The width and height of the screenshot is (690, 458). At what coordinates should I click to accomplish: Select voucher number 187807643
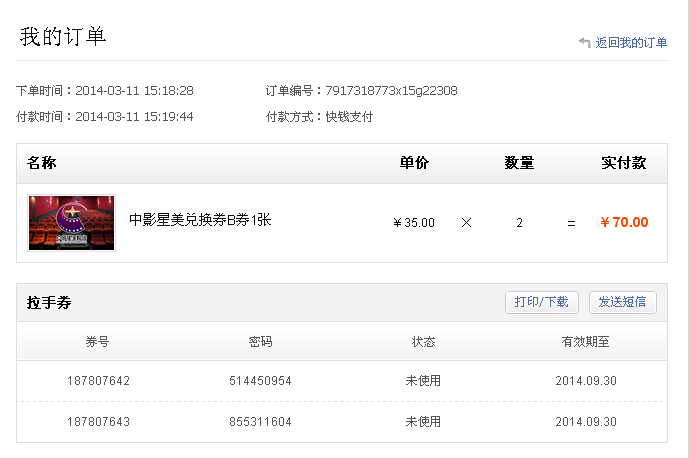point(98,421)
